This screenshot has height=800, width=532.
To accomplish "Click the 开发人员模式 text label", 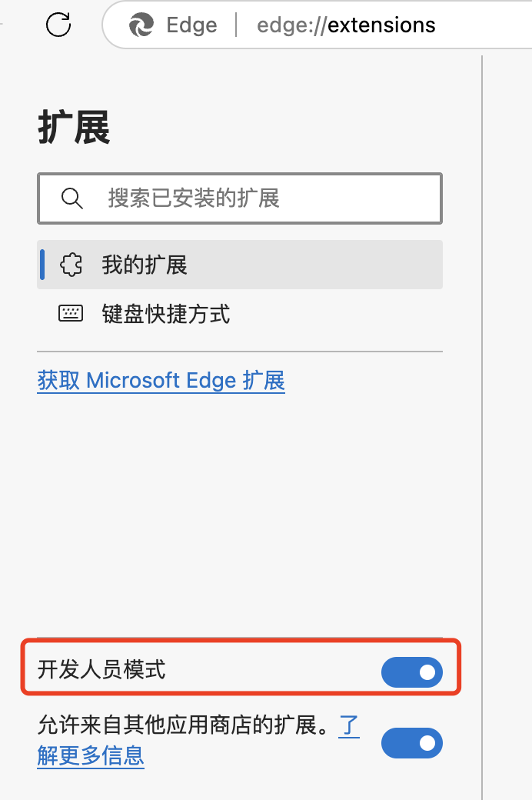I will pos(101,670).
